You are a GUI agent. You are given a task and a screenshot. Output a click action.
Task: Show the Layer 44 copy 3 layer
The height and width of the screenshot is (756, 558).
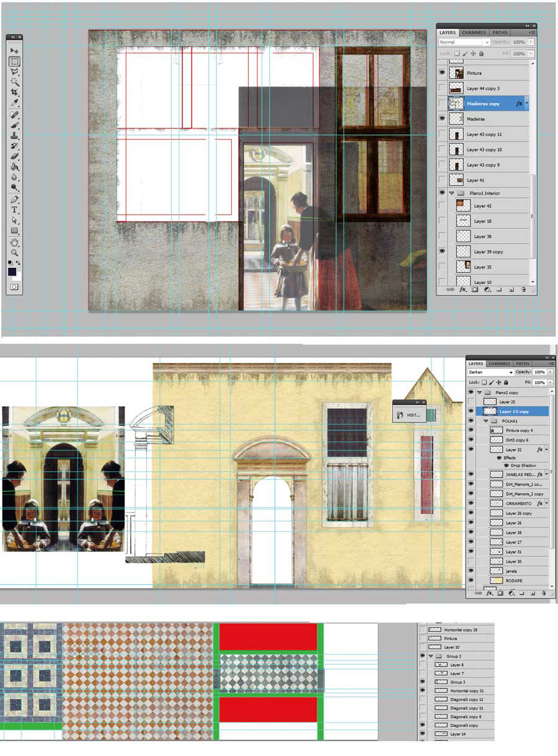(441, 88)
